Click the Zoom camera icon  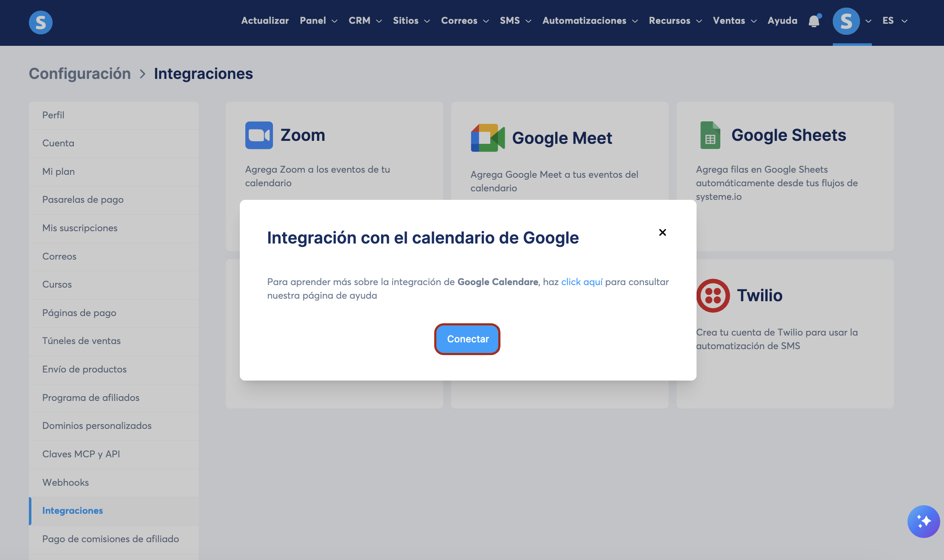[259, 135]
